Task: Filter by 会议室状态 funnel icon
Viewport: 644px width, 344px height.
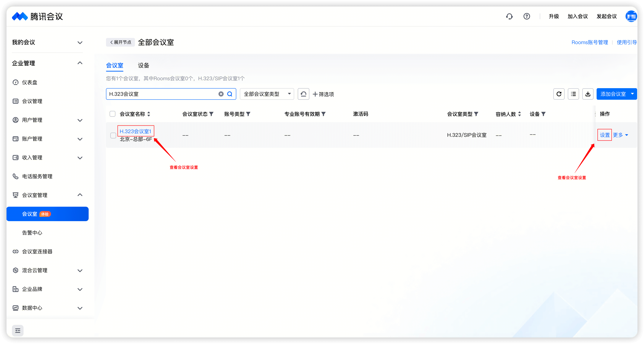Action: 211,114
